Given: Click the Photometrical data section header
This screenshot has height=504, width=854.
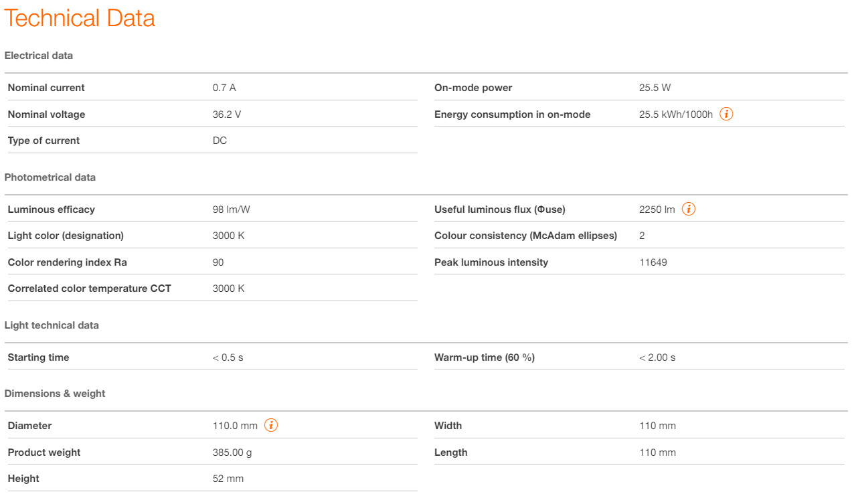Looking at the screenshot, I should [50, 177].
